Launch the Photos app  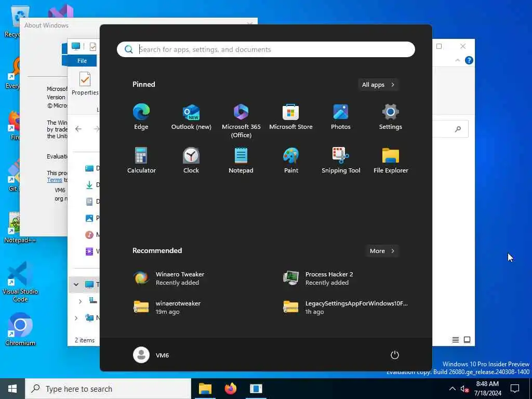pos(341,117)
